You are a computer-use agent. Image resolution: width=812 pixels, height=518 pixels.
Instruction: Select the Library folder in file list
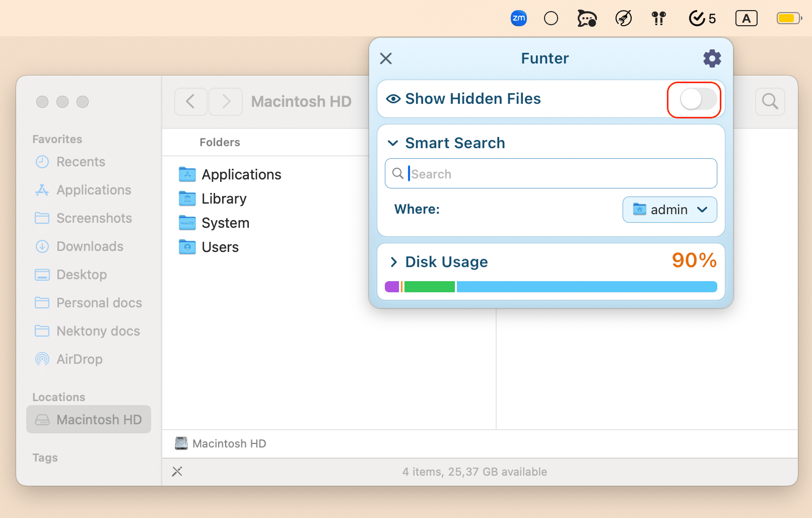click(224, 199)
